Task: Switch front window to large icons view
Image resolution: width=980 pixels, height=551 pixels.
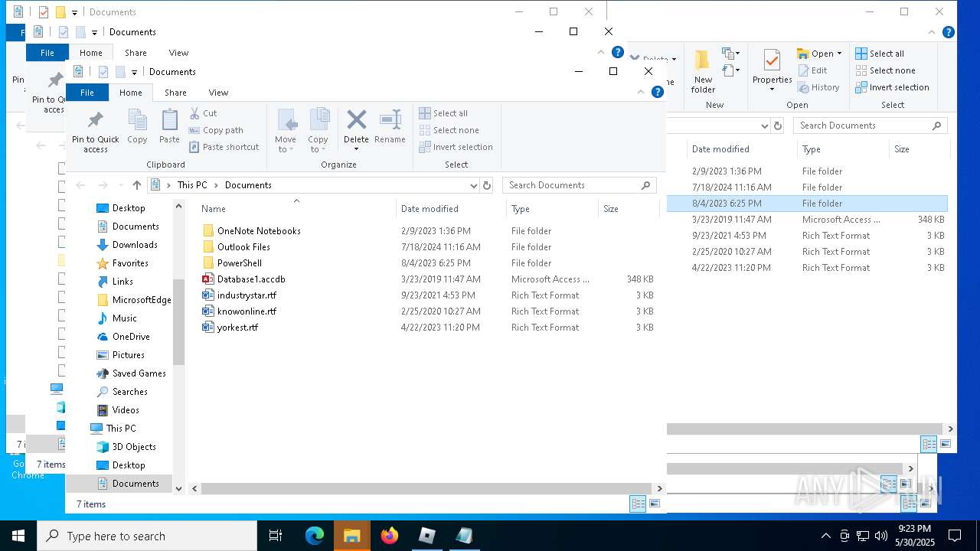Action: pos(655,504)
